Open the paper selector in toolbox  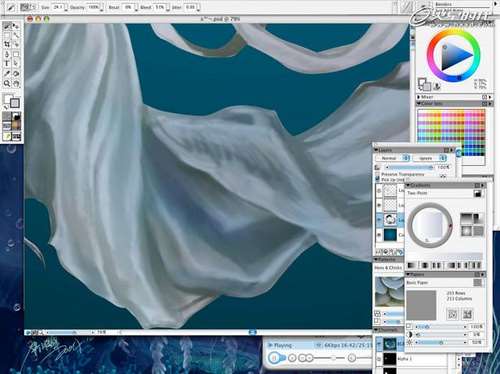click(7, 116)
